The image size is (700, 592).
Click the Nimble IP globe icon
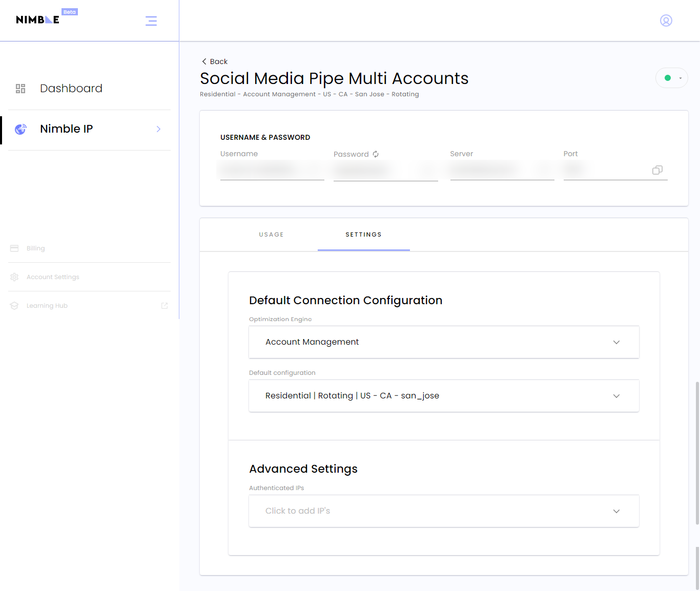[x=20, y=129]
